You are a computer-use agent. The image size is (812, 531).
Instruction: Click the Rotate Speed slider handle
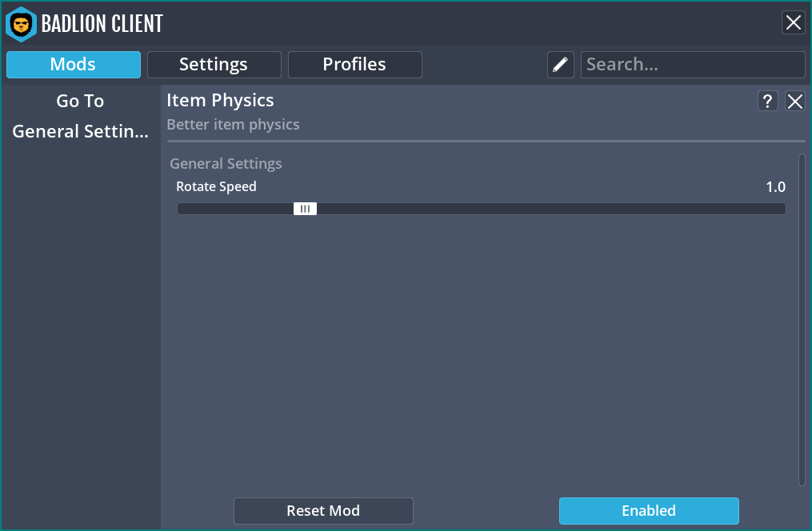[x=305, y=209]
